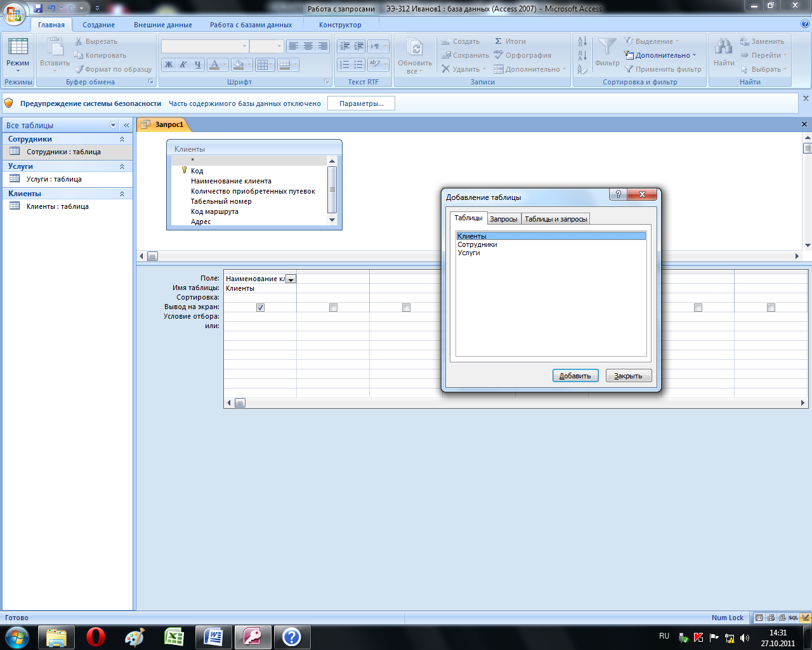Check Вывод на экран right of dialog
The height and width of the screenshot is (650, 812).
698,307
